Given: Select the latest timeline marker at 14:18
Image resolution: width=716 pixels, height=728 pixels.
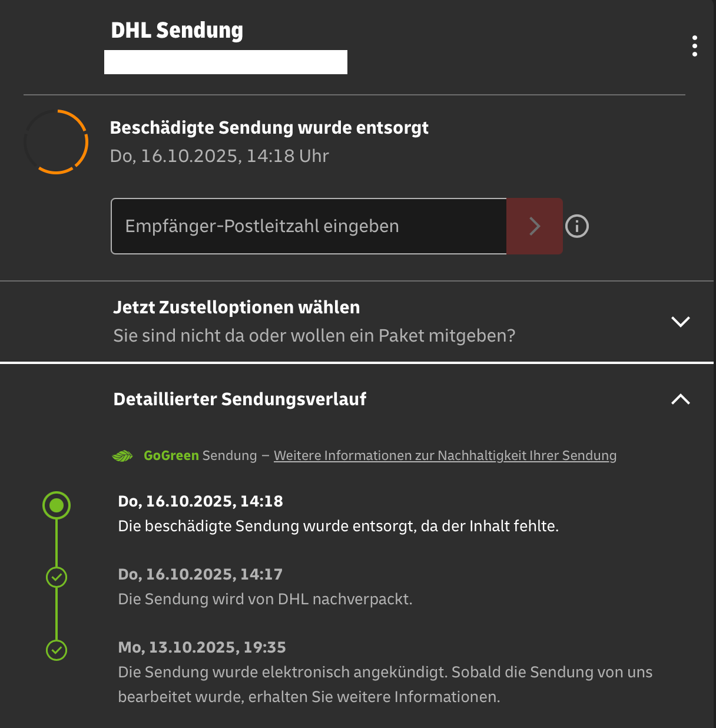Looking at the screenshot, I should coord(57,505).
